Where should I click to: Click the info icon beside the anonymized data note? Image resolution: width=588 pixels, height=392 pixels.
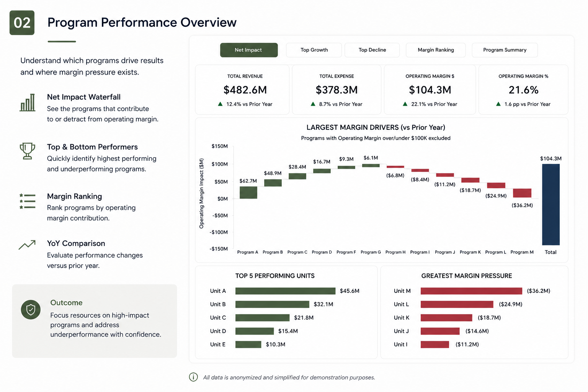[193, 377]
